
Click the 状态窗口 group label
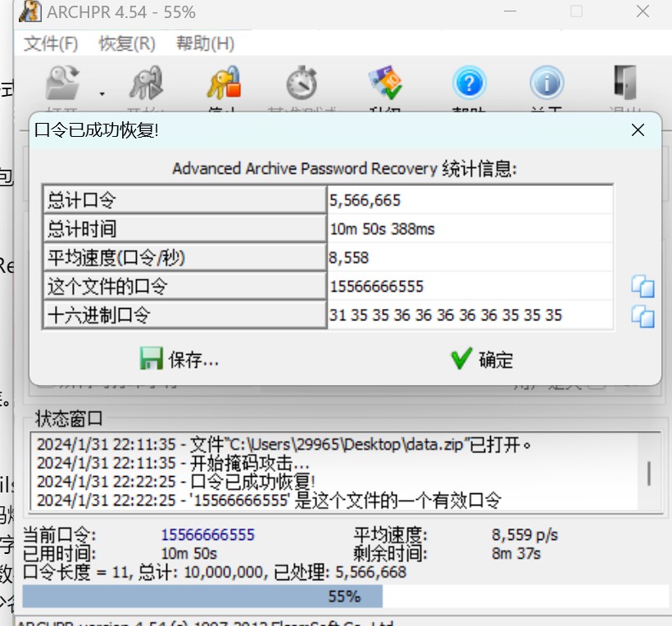(69, 419)
